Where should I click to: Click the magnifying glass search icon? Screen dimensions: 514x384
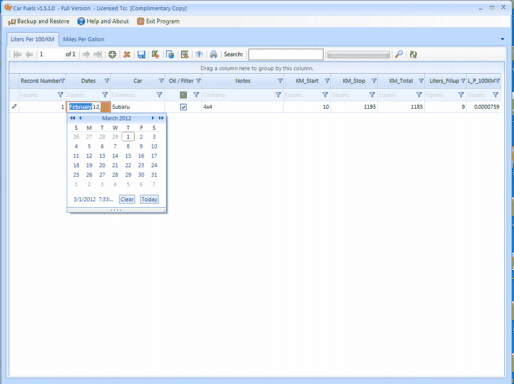click(399, 54)
